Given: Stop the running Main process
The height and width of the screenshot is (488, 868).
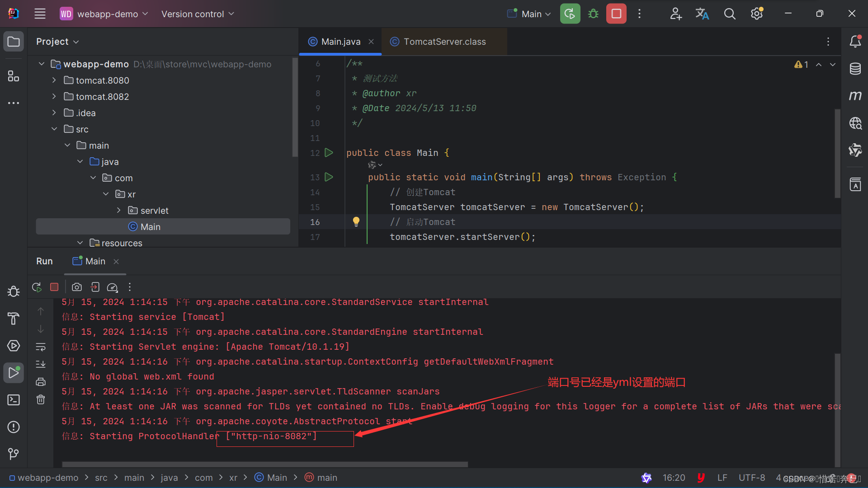Looking at the screenshot, I should tap(616, 14).
